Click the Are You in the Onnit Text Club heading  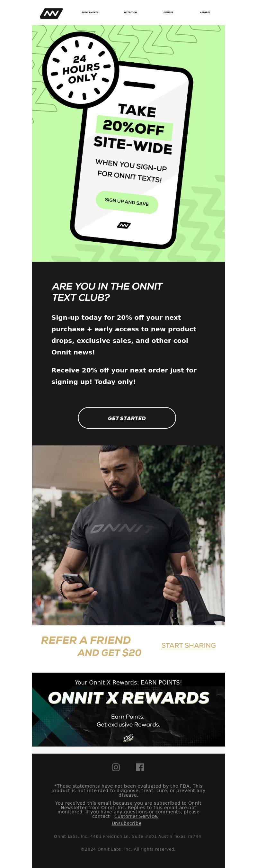click(x=107, y=292)
